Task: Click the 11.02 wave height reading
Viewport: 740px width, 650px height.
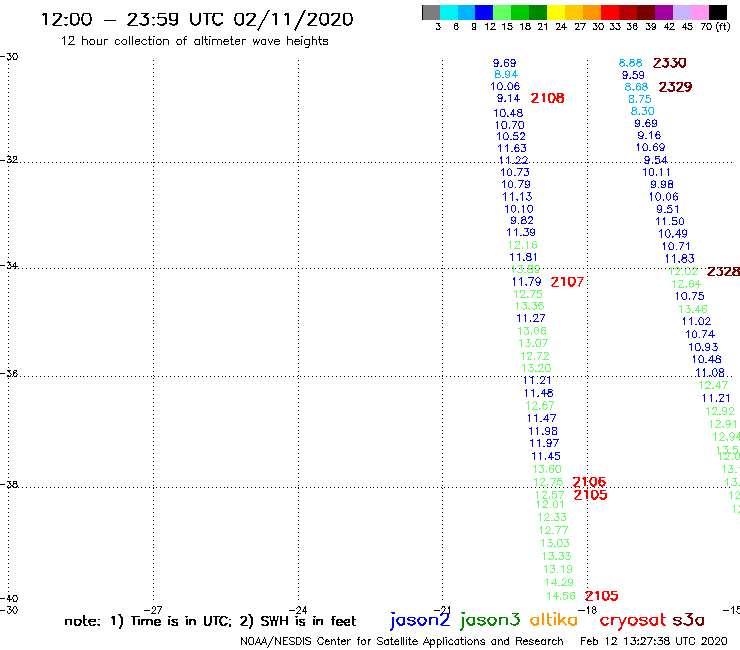Action: [696, 321]
